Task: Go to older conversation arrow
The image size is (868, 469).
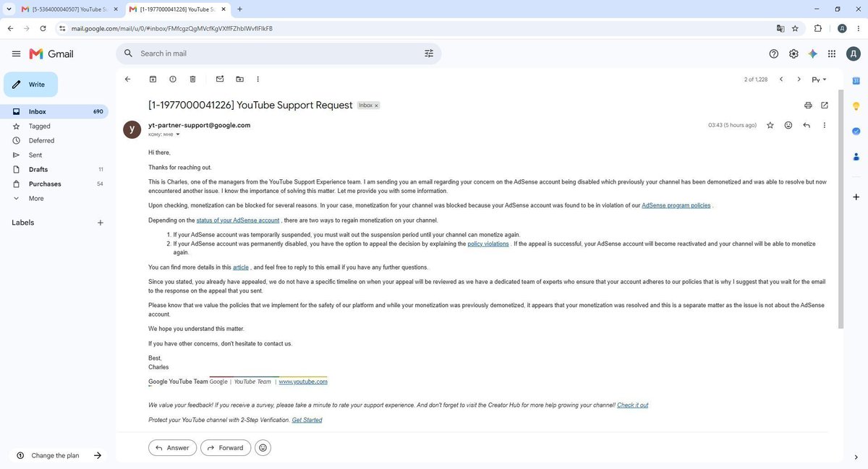Action: pos(799,79)
